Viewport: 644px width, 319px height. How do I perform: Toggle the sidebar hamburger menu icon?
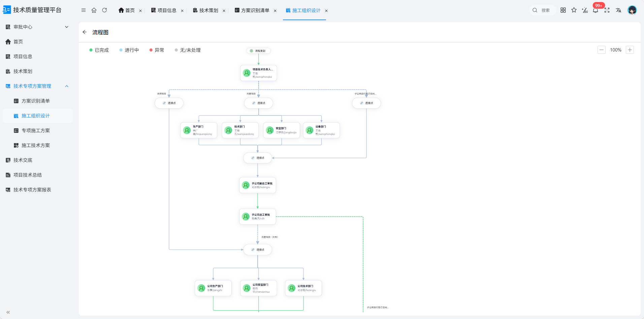84,10
